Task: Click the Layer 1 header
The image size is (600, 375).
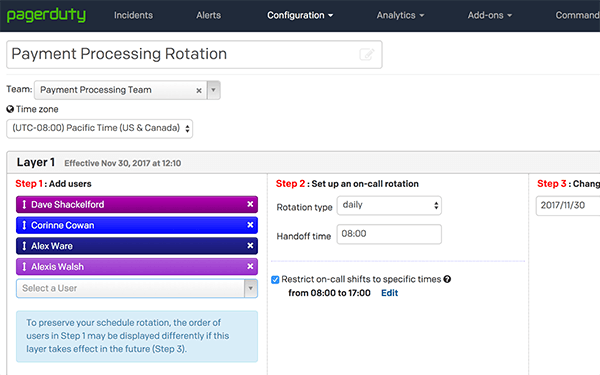Action: point(36,163)
